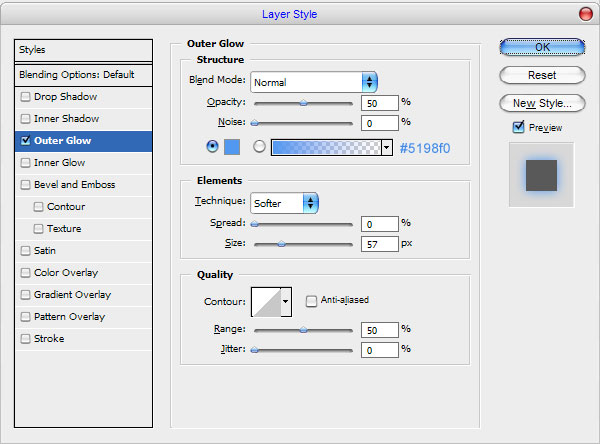This screenshot has height=444, width=600.
Task: Click the glow gradient bar
Action: (326, 147)
